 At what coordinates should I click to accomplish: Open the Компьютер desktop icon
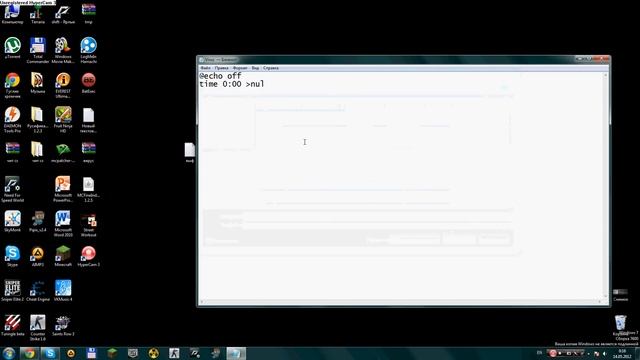12,14
